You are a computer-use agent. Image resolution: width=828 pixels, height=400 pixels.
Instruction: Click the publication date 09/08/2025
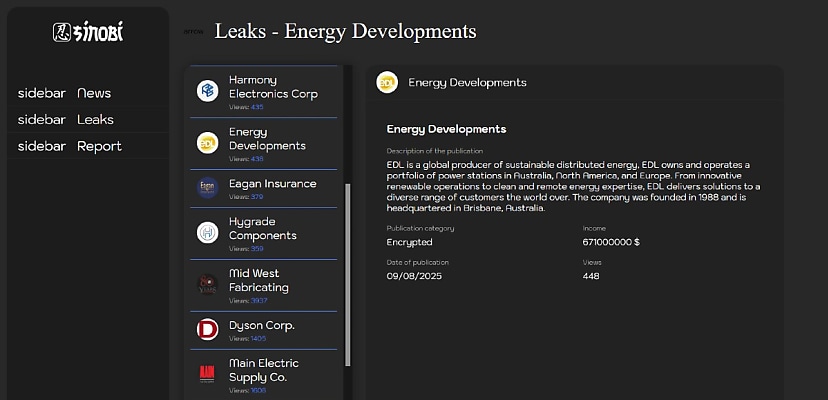(414, 276)
